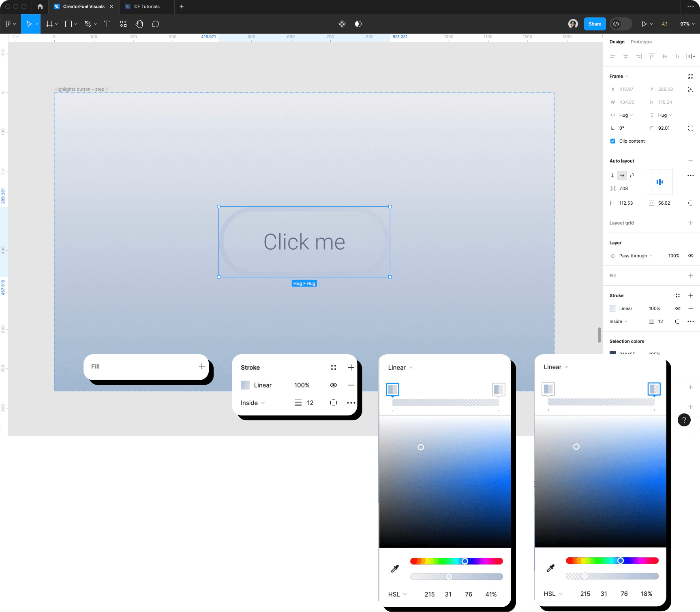Click the Share button

595,24
